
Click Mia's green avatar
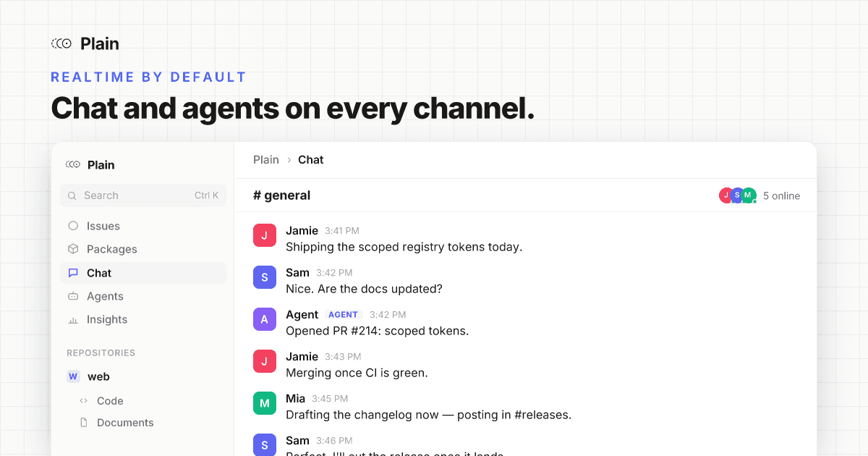coord(265,403)
